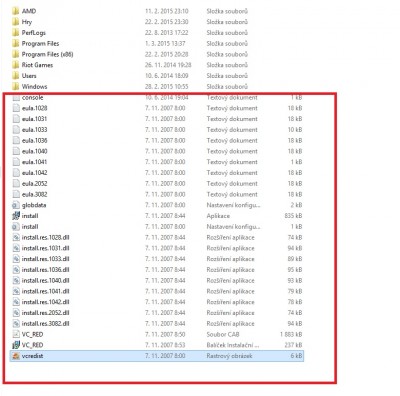Click the size value 2 kB
This screenshot has height=396, width=400.
pyautogui.click(x=296, y=205)
